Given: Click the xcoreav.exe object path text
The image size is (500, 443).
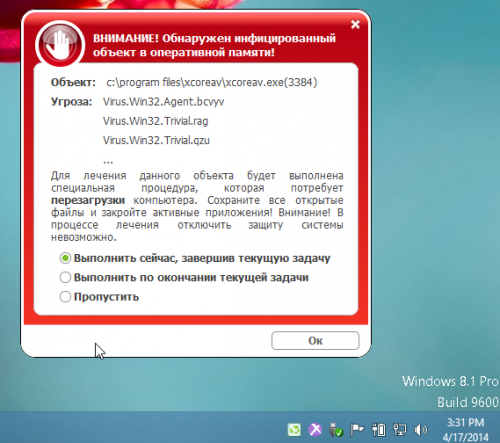Looking at the screenshot, I should click(212, 82).
